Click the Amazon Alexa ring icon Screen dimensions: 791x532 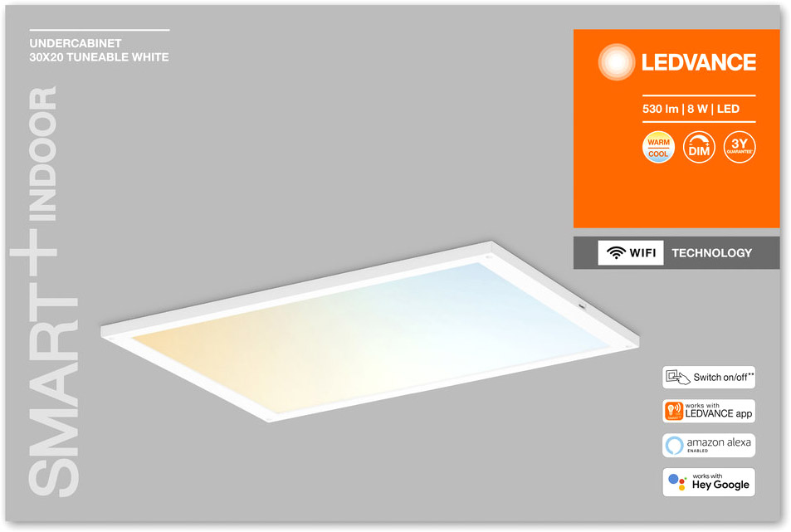[x=675, y=446]
